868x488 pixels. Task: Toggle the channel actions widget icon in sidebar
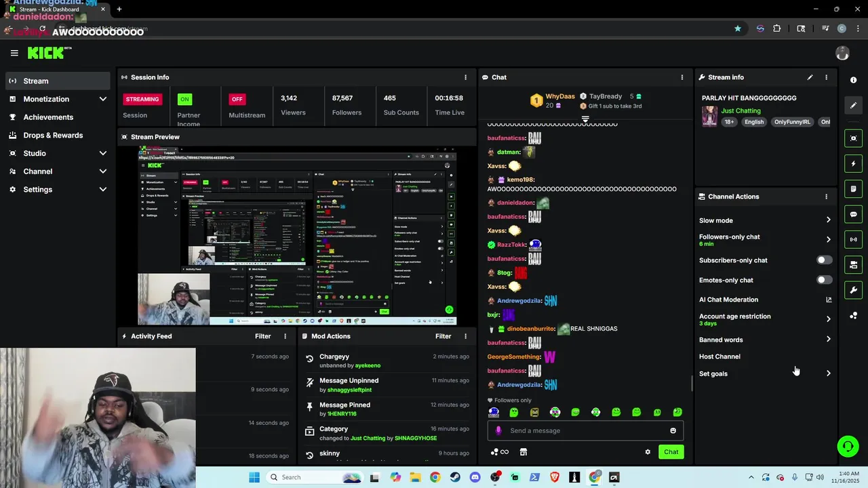point(853,264)
